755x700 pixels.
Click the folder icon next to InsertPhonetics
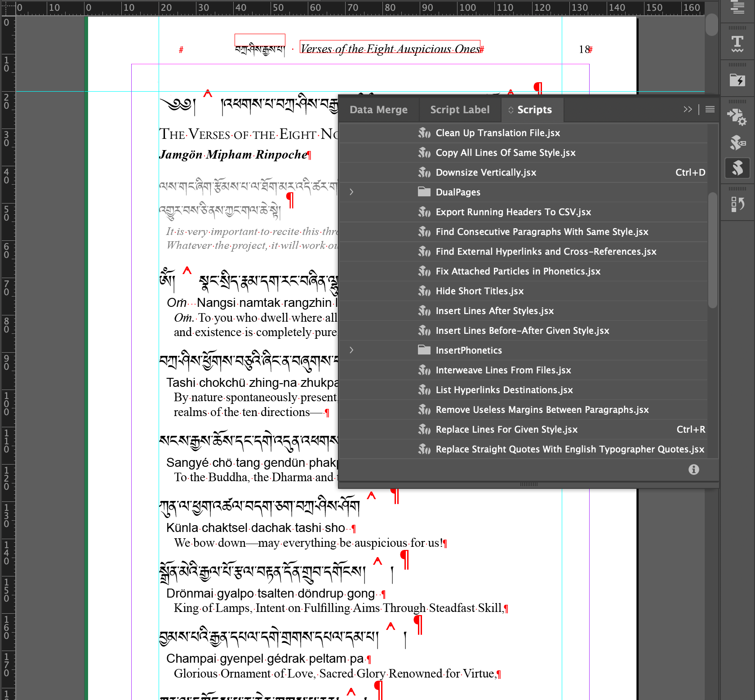(x=424, y=350)
